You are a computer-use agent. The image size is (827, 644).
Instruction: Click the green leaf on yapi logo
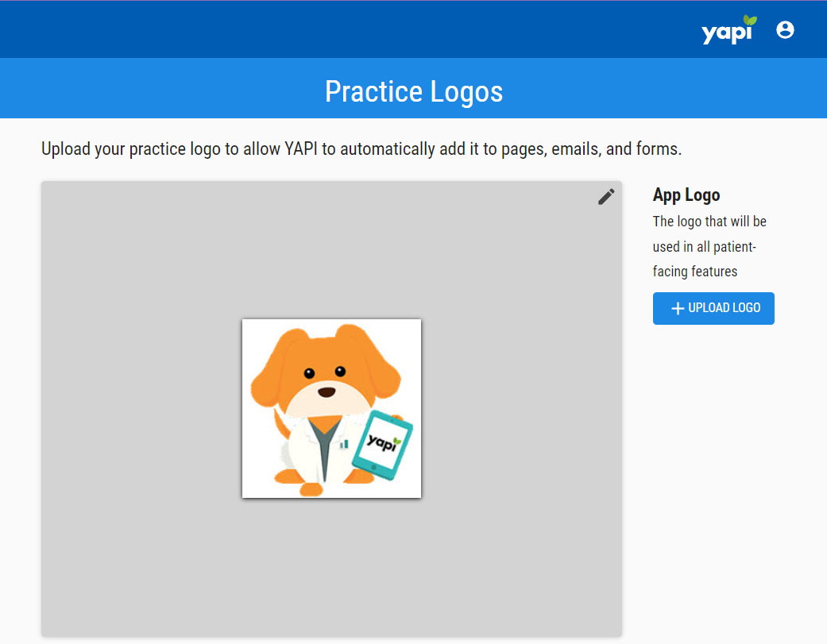pos(750,21)
